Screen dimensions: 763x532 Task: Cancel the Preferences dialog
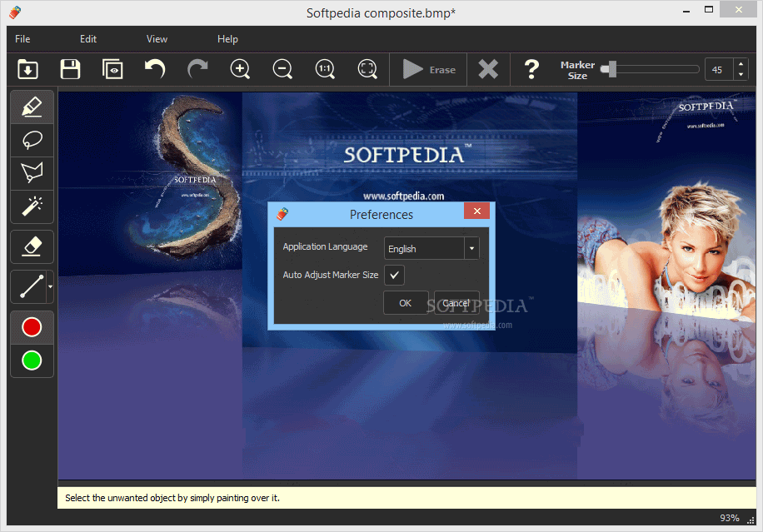456,303
